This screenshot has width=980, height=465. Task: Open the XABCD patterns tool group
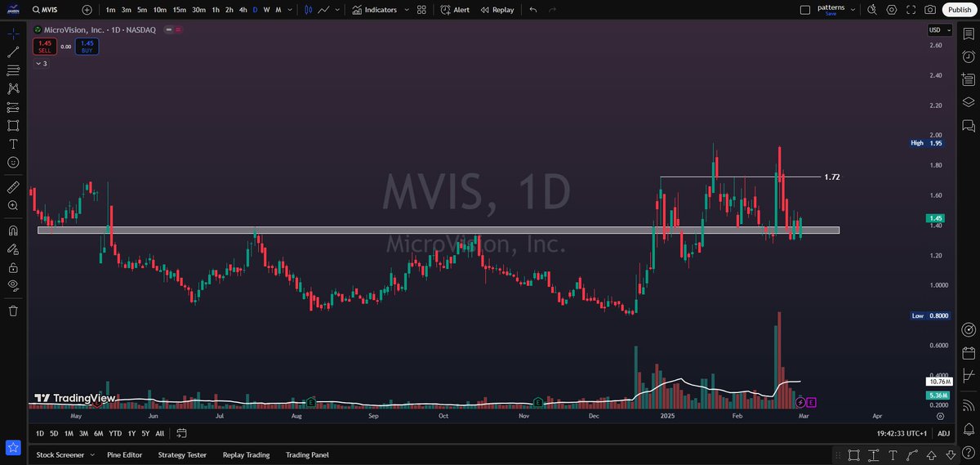point(13,89)
